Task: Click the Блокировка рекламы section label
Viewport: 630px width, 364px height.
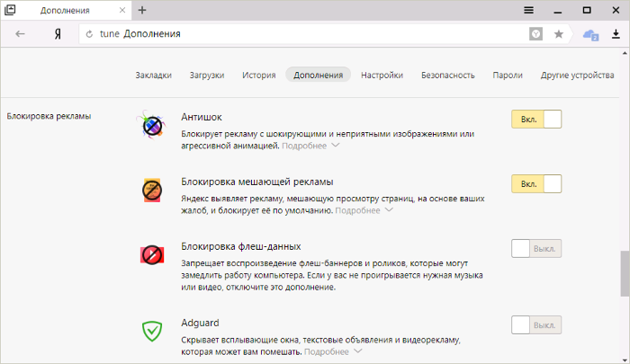Action: [49, 116]
